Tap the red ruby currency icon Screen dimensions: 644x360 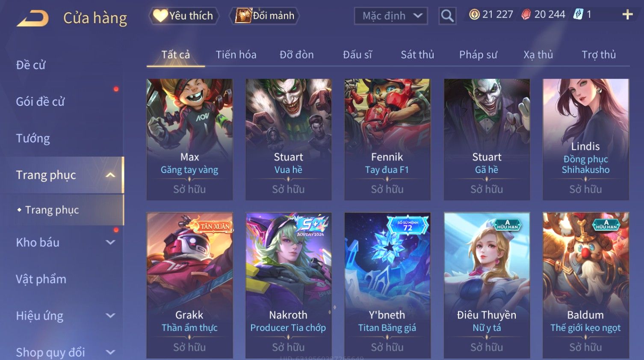point(526,15)
